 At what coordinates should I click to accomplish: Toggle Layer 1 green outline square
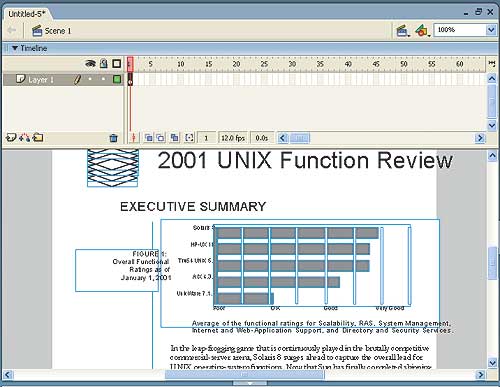(117, 79)
